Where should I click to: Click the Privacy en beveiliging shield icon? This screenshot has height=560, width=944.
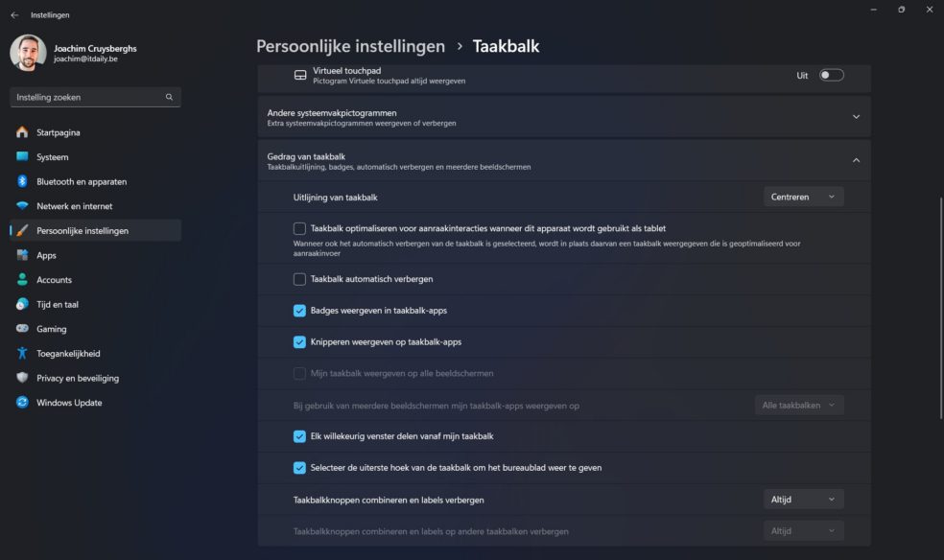[22, 378]
